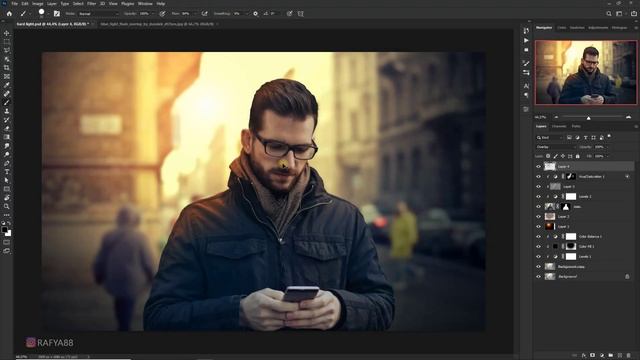Select the Rectangular Marquee tool
This screenshot has width=640, height=360.
pos(7,42)
